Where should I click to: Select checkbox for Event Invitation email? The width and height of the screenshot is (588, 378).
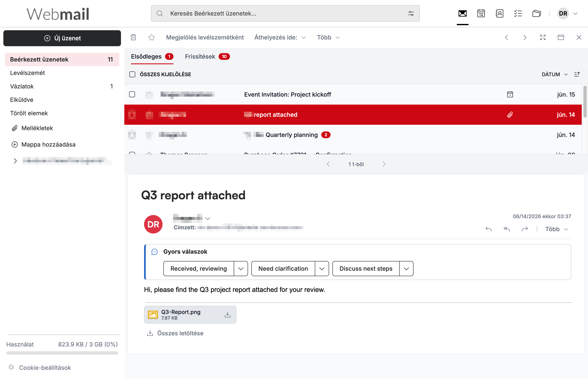click(x=132, y=94)
